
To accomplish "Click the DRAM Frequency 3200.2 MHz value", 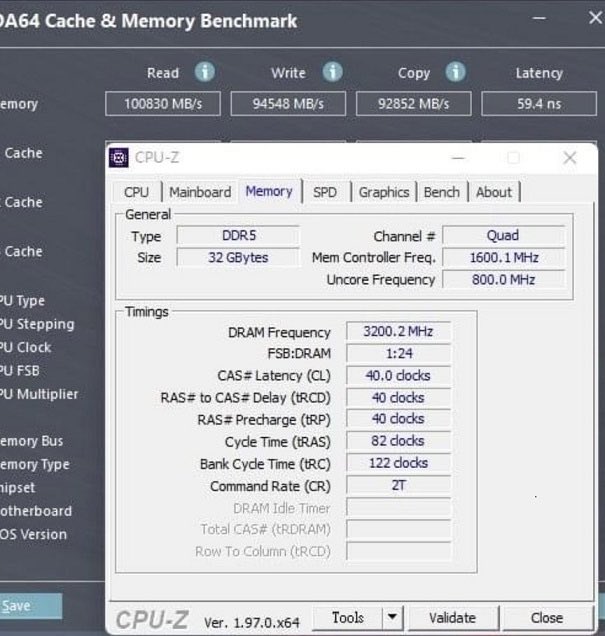I will (x=399, y=331).
